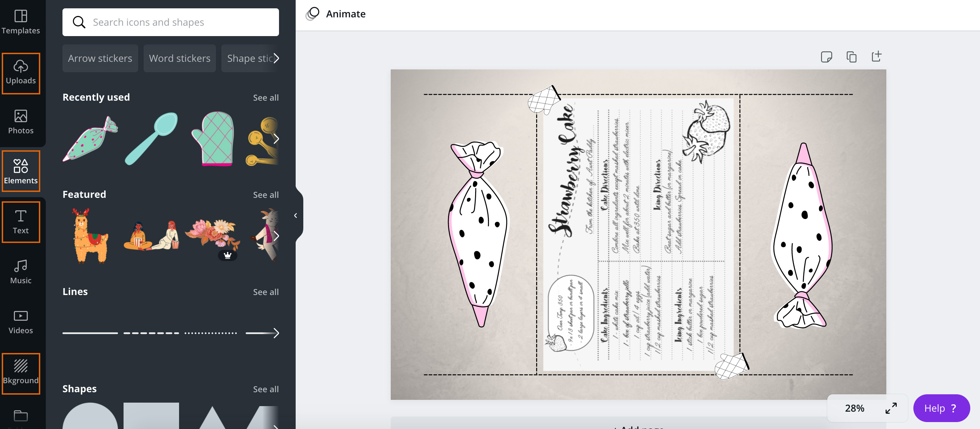Image resolution: width=980 pixels, height=429 pixels.
Task: Add the Christmas llama featured element
Action: [x=90, y=236]
